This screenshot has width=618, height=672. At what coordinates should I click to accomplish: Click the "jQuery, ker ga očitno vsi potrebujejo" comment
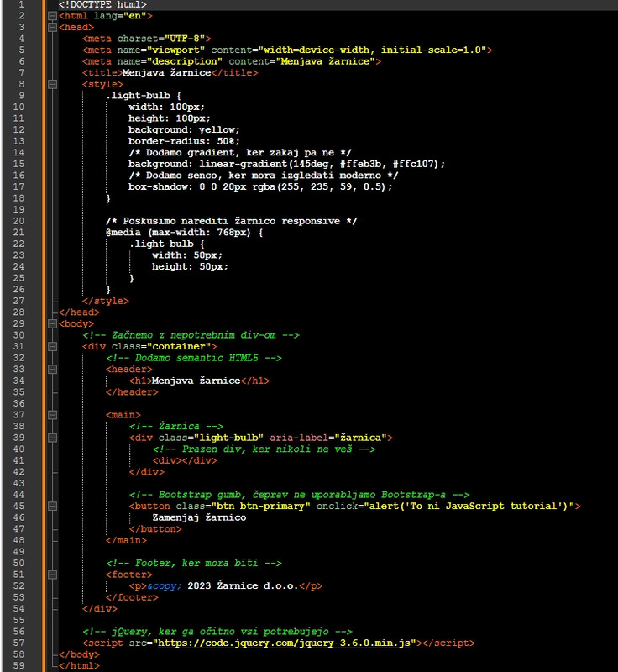click(217, 632)
